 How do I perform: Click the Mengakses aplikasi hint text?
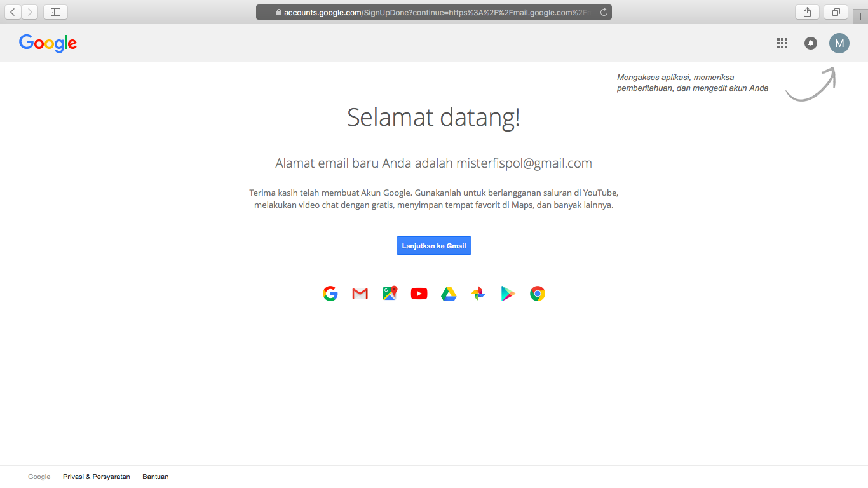[x=693, y=83]
